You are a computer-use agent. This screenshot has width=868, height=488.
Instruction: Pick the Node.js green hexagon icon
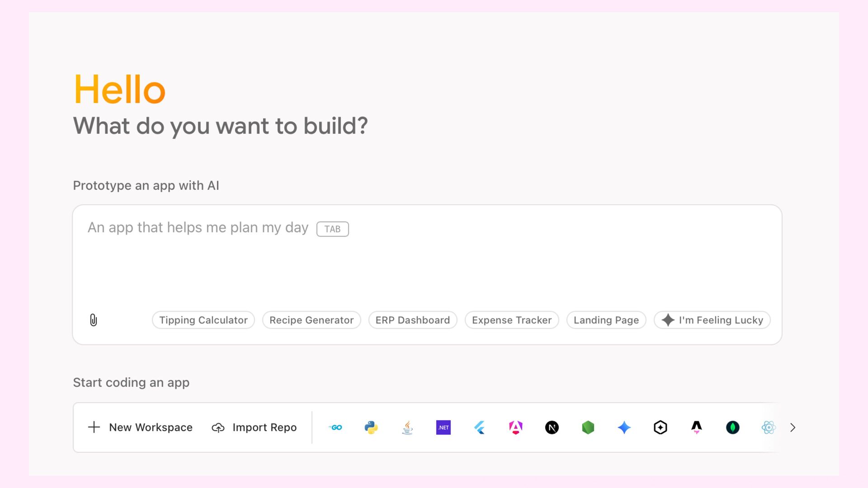click(x=588, y=427)
